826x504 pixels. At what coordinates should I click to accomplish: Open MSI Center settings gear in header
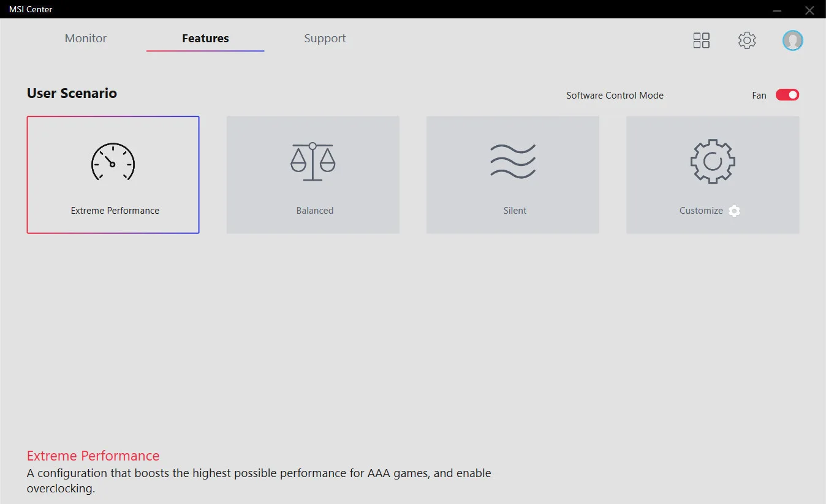(746, 40)
